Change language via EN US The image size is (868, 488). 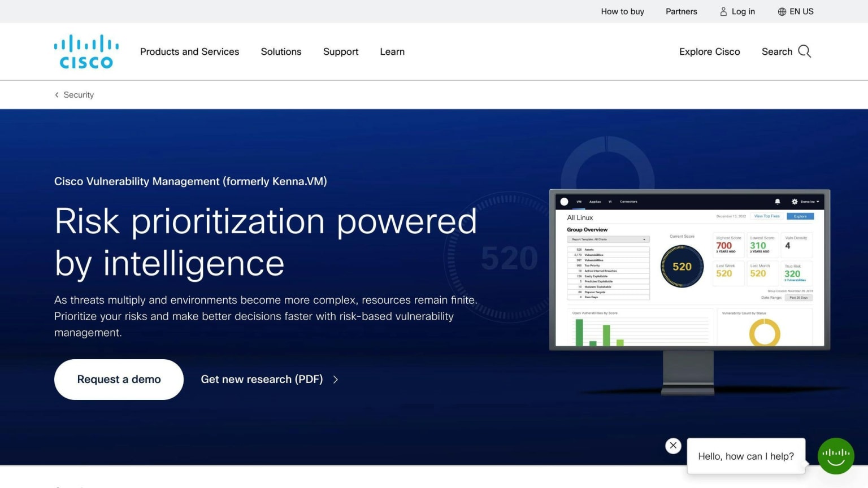pos(801,11)
